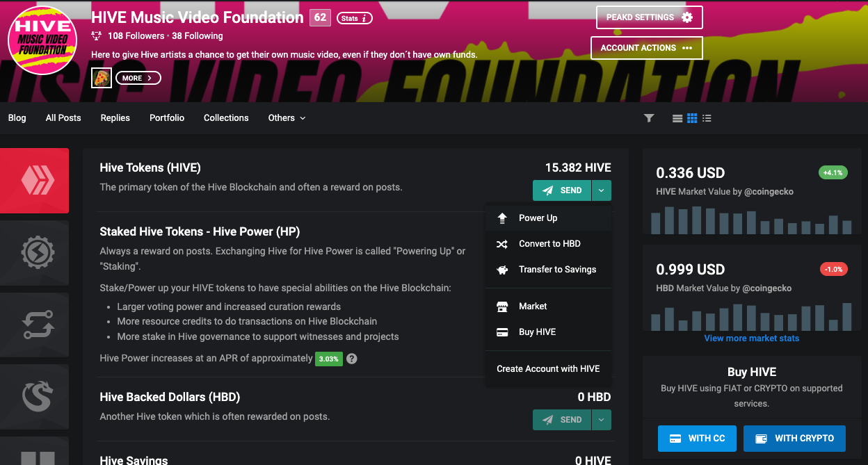Select Transfer to Savings menu entry

click(548, 270)
